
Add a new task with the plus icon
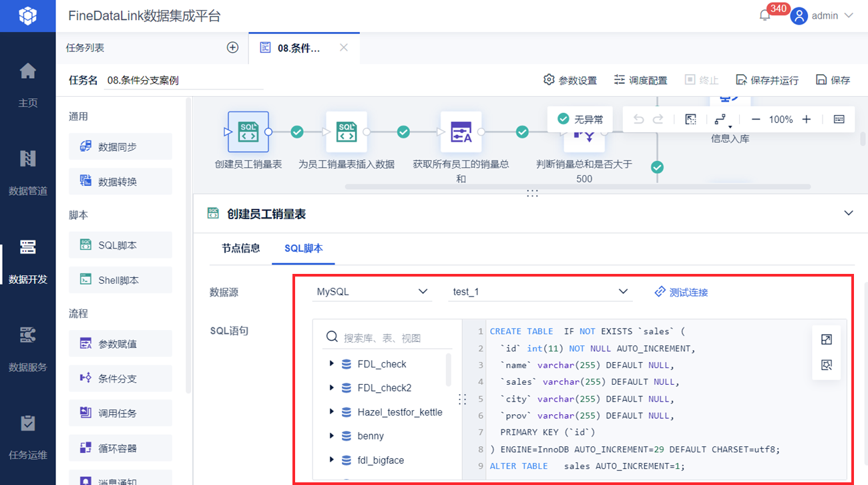click(x=232, y=47)
